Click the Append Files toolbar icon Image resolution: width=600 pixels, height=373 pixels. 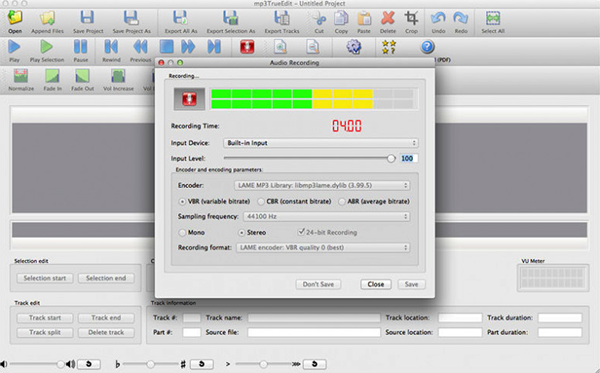47,18
